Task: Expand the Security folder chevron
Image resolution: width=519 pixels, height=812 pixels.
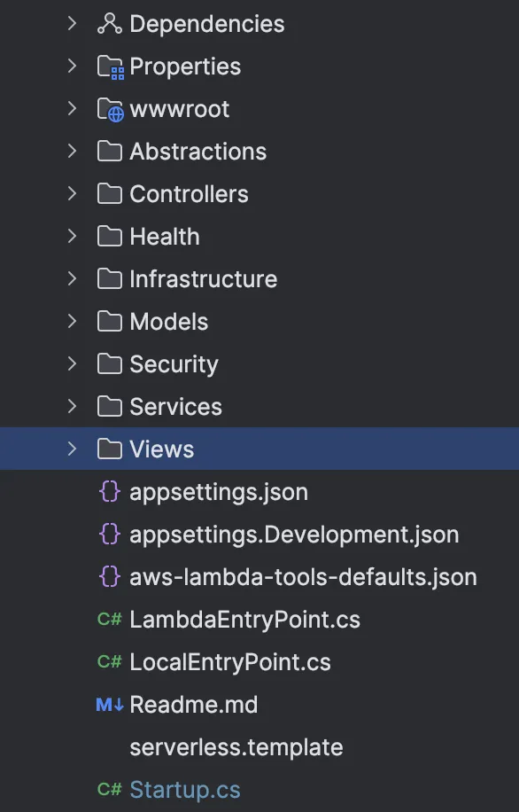Action: tap(72, 364)
